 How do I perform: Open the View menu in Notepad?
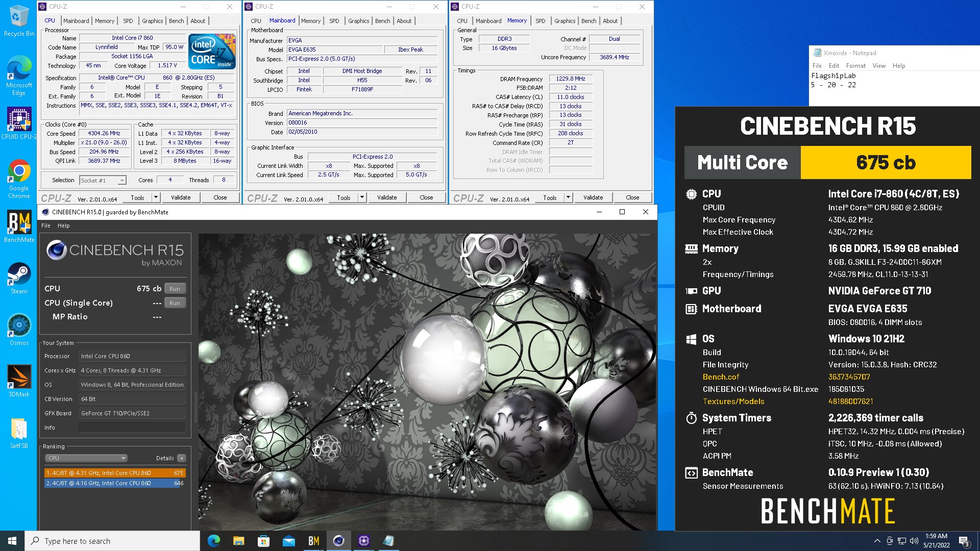coord(879,66)
